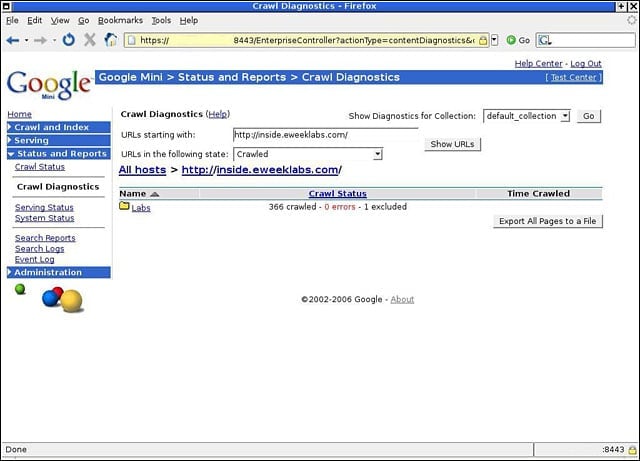Open the forward history dropdown arrow
The image size is (640, 461).
pyautogui.click(x=54, y=40)
